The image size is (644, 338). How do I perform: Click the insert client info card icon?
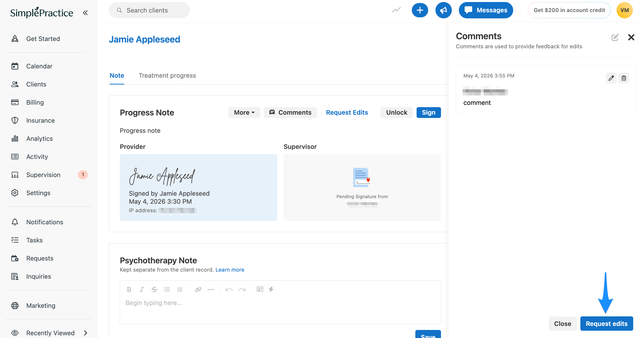point(260,289)
